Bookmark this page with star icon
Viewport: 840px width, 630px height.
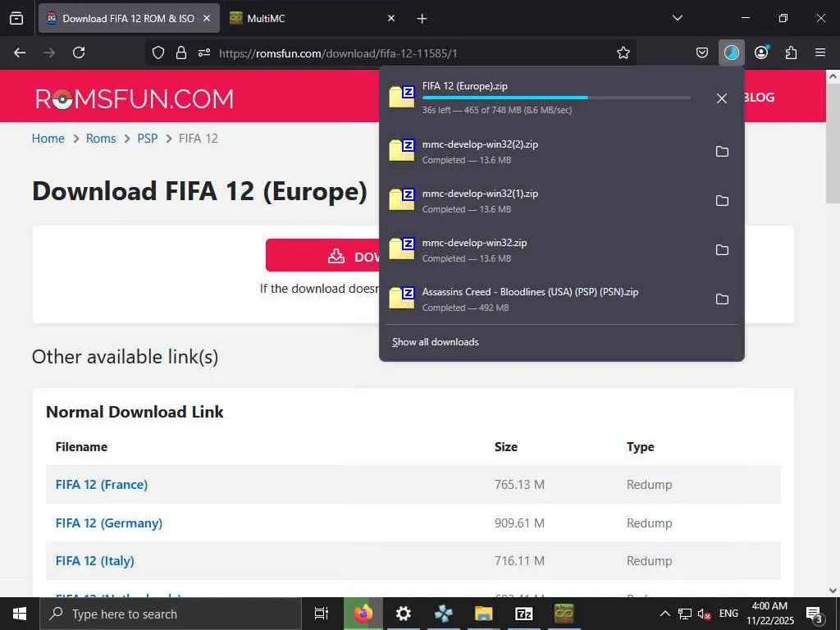click(623, 52)
